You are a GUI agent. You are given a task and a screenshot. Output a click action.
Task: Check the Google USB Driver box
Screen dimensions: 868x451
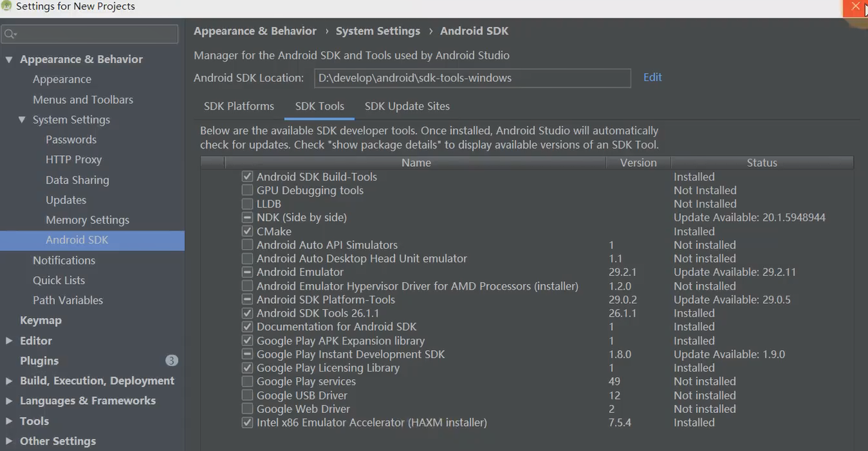coord(248,395)
